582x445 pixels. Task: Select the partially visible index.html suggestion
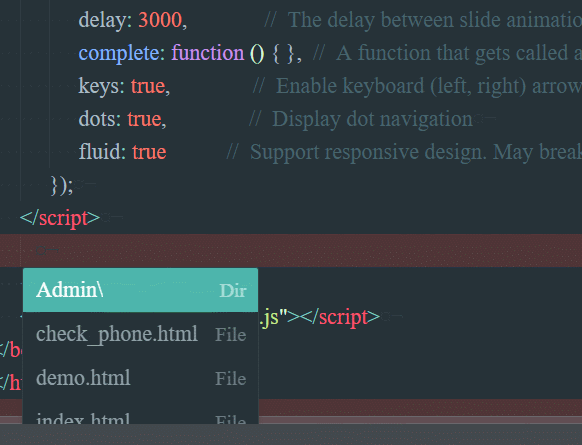140,415
